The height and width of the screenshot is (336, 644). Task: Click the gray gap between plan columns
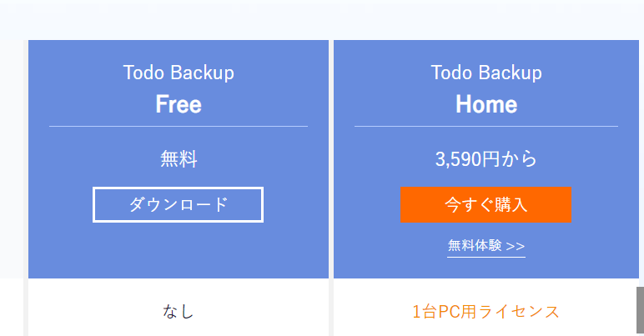pyautogui.click(x=331, y=307)
